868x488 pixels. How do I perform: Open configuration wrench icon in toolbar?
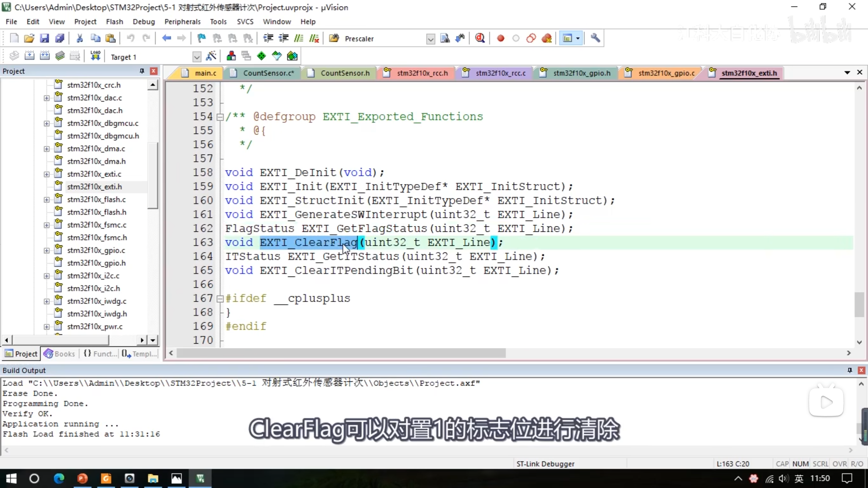595,38
